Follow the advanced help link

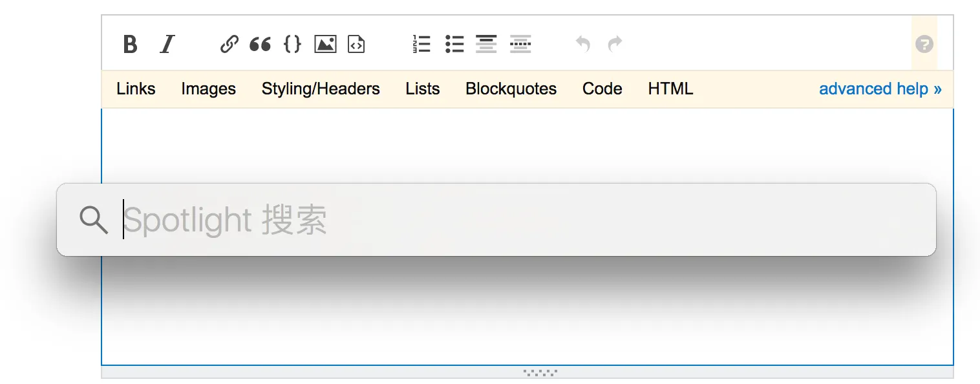pyautogui.click(x=880, y=89)
